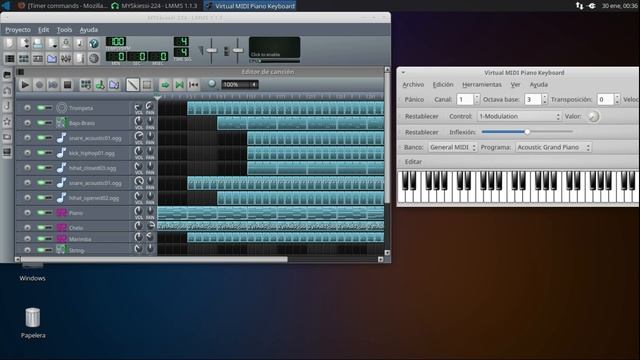Click the record button in Song Editor

[39, 85]
